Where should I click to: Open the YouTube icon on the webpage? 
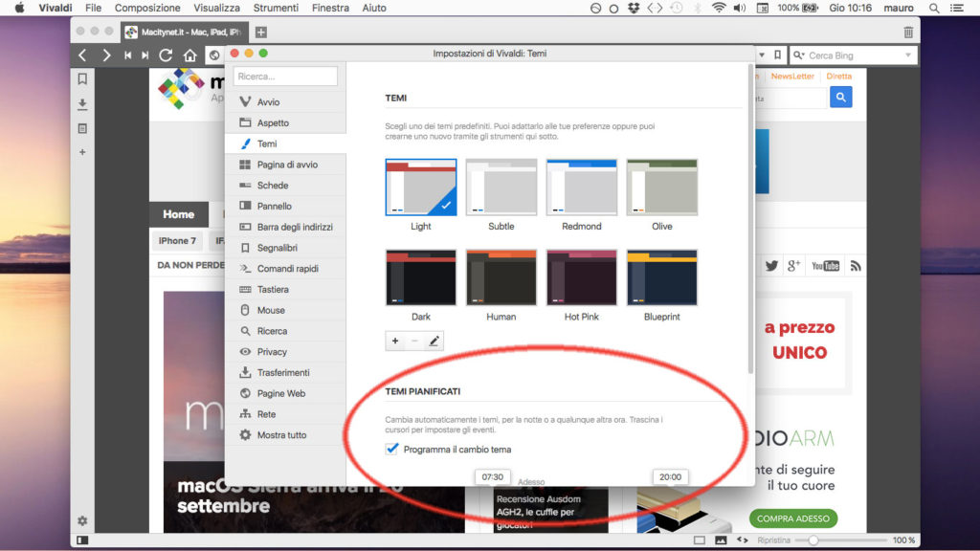click(825, 266)
